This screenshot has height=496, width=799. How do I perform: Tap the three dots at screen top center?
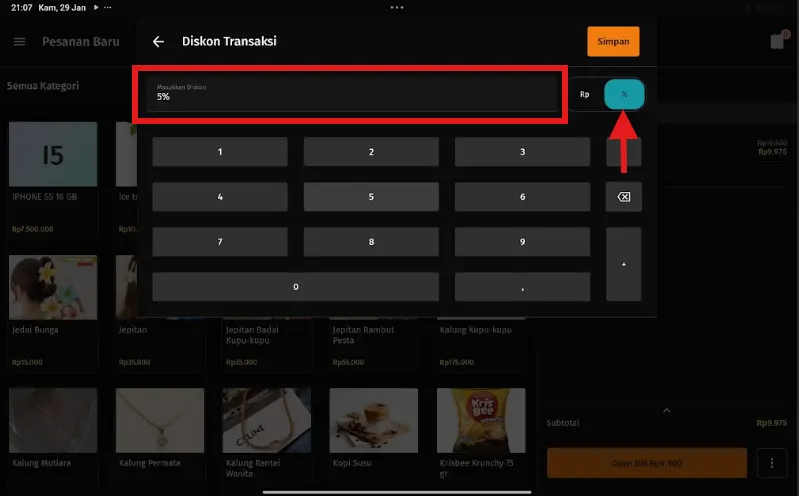pyautogui.click(x=397, y=8)
